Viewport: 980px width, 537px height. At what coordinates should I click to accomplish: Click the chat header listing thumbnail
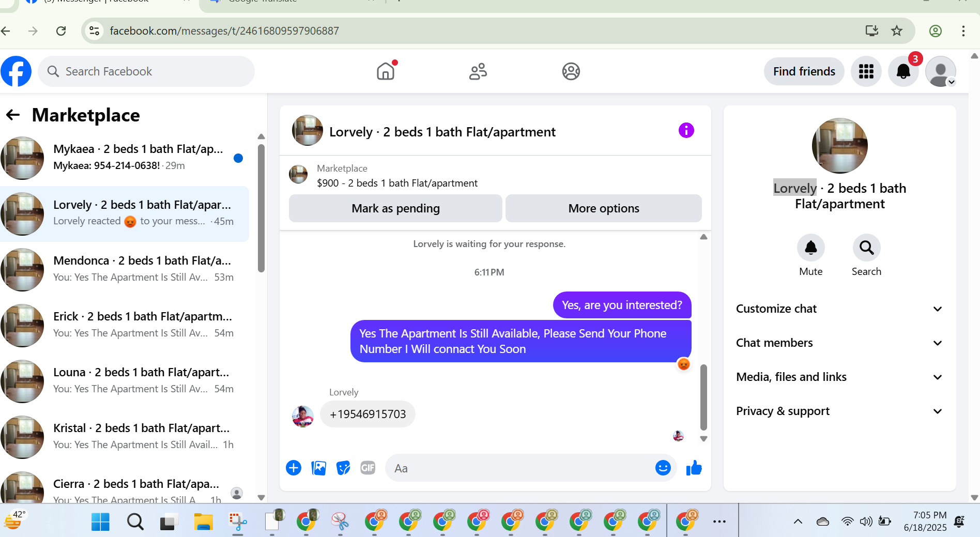(x=308, y=130)
